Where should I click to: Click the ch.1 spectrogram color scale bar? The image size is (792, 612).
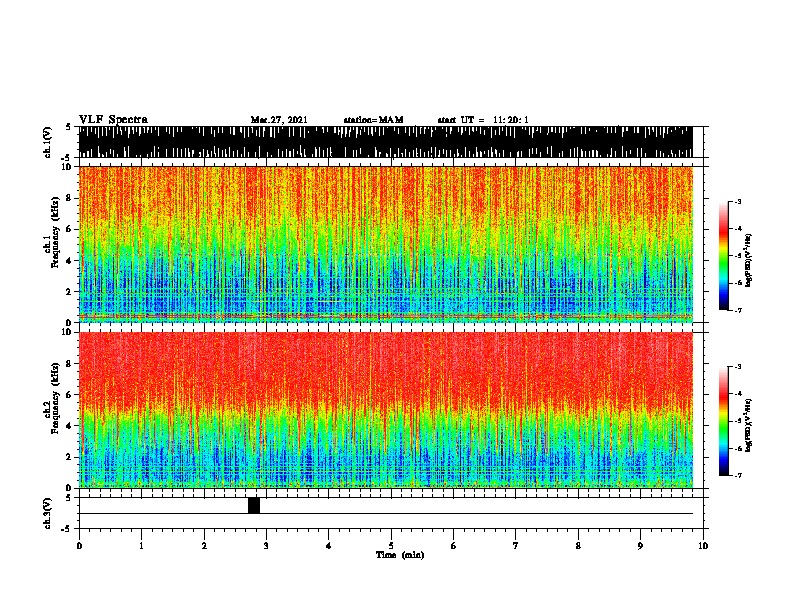(724, 256)
